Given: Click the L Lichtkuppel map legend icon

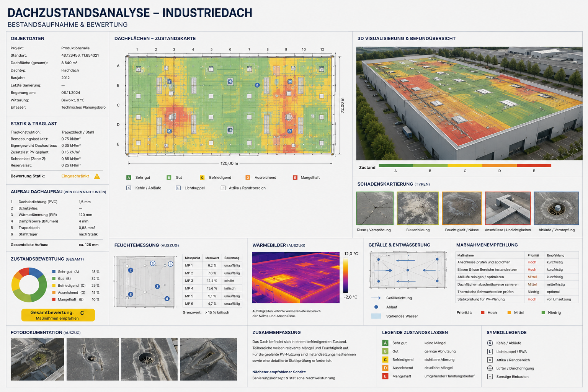Looking at the screenshot, I should (178, 188).
